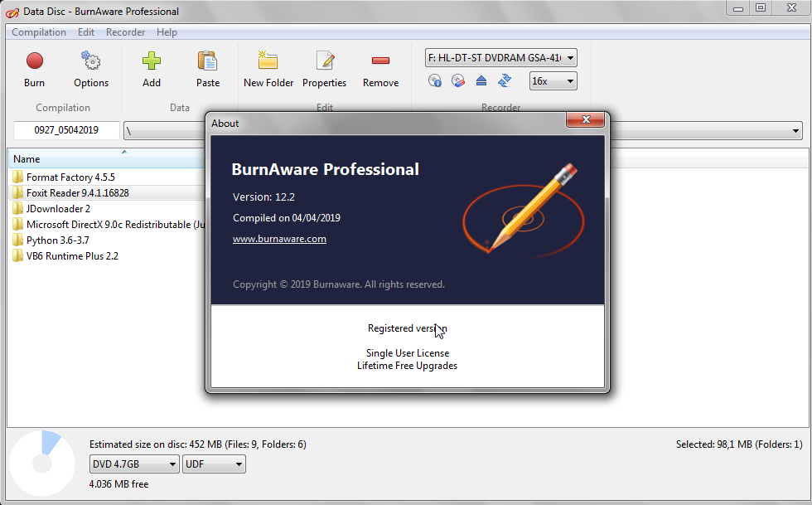
Task: Click the Compiled on 04/04/2019 text
Action: (x=287, y=218)
